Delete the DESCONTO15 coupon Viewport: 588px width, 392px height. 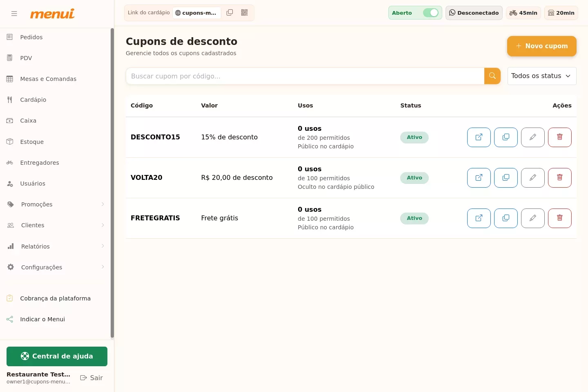pyautogui.click(x=560, y=137)
